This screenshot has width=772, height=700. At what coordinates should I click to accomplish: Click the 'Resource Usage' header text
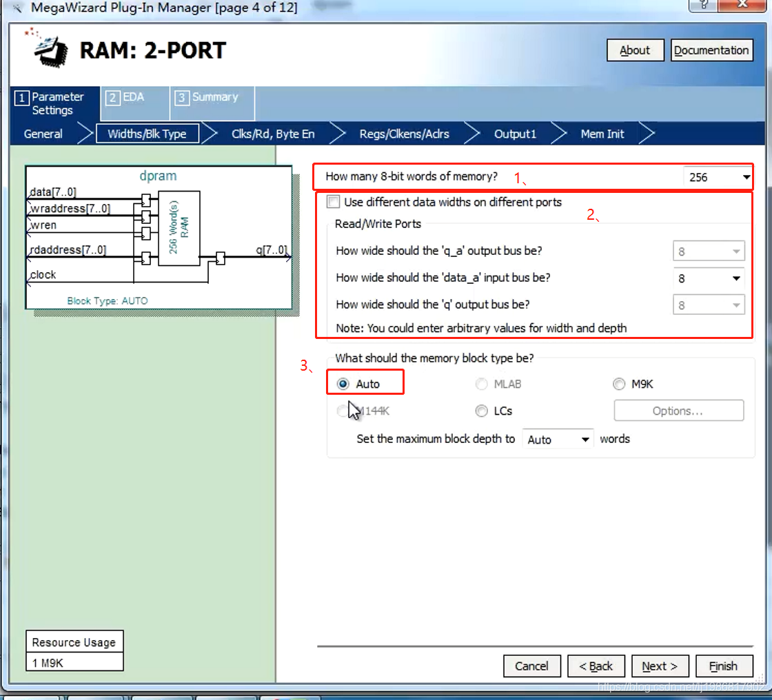(x=74, y=642)
